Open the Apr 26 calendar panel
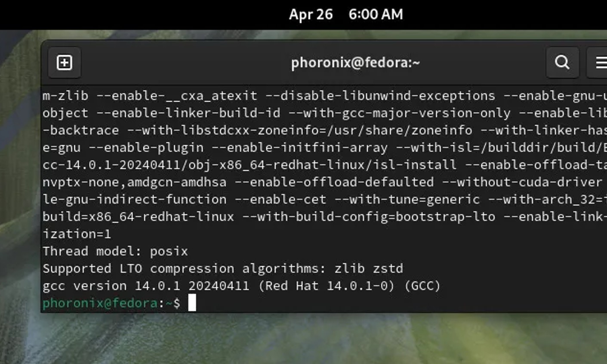The height and width of the screenshot is (364, 607). (x=311, y=15)
